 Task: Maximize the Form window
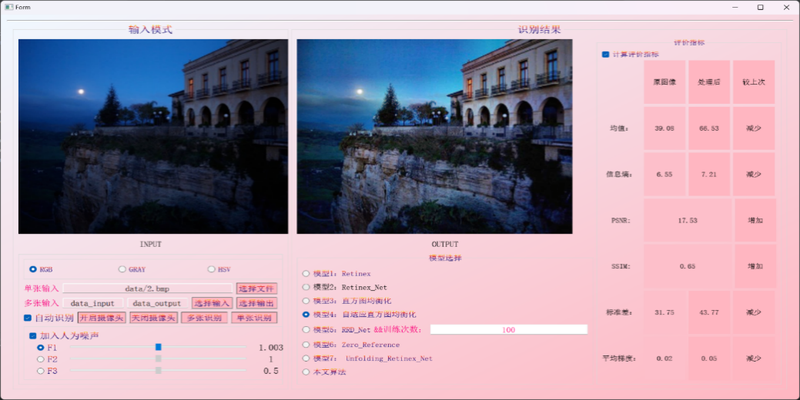(x=760, y=7)
